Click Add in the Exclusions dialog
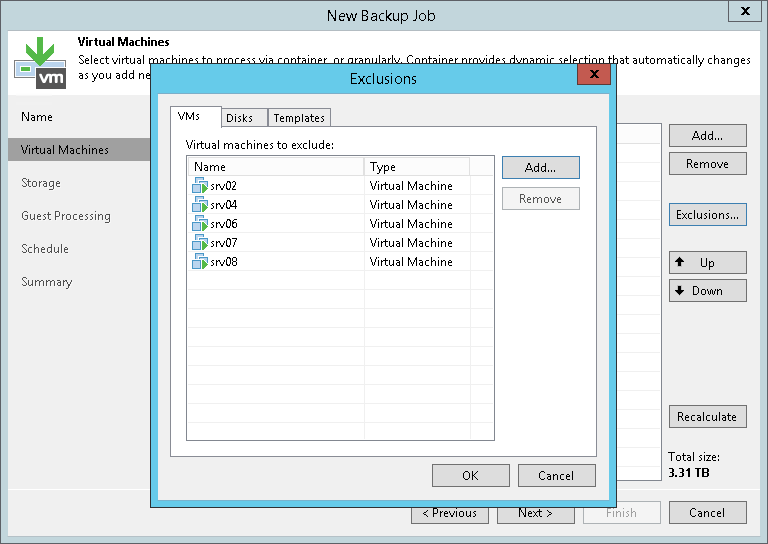Viewport: 768px width, 544px height. (x=541, y=167)
